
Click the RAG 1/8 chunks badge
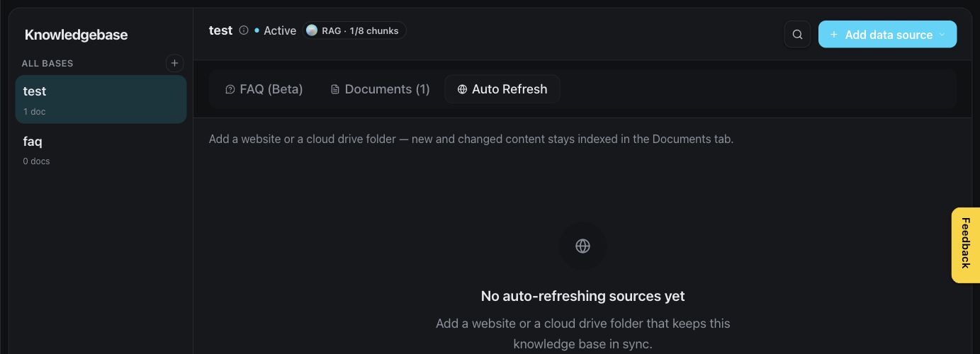[x=354, y=30]
